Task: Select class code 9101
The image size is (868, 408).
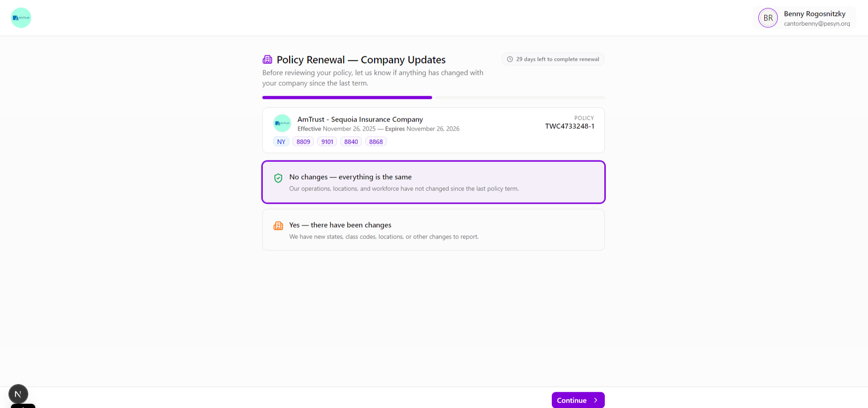Action: tap(327, 141)
